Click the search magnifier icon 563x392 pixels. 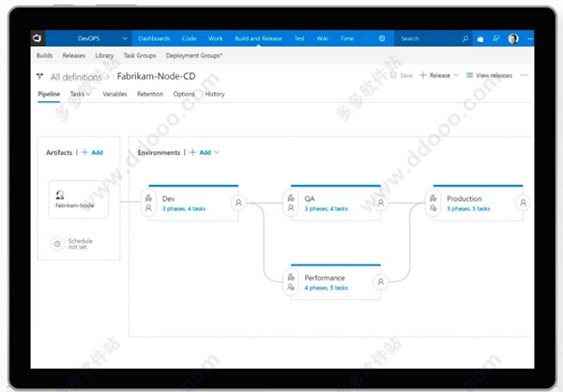465,38
